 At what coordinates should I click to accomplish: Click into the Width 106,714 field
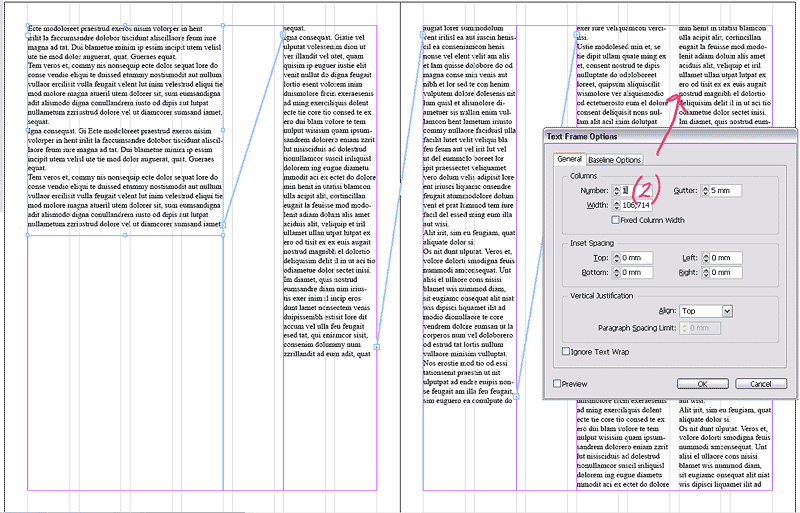click(x=636, y=205)
